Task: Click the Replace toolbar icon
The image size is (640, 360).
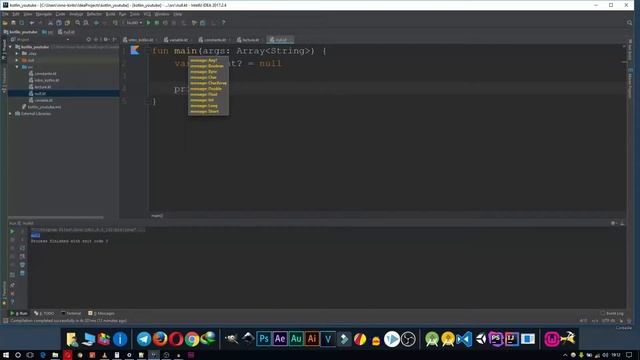Action: [86, 23]
